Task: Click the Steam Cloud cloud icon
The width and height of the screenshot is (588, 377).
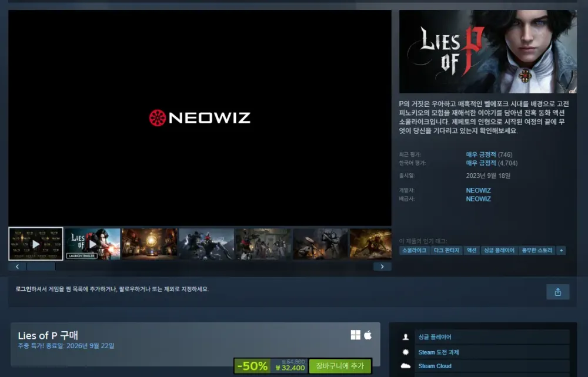Action: pyautogui.click(x=405, y=366)
